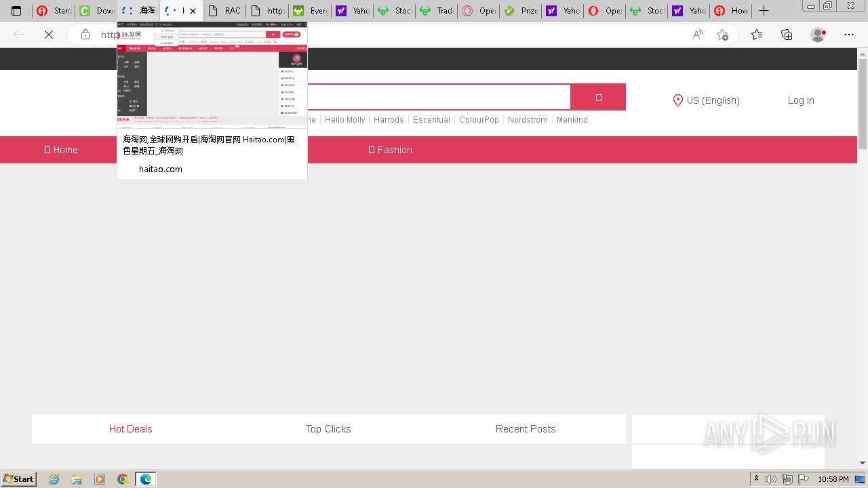Select Microsoft Edge in the taskbar

[x=146, y=479]
